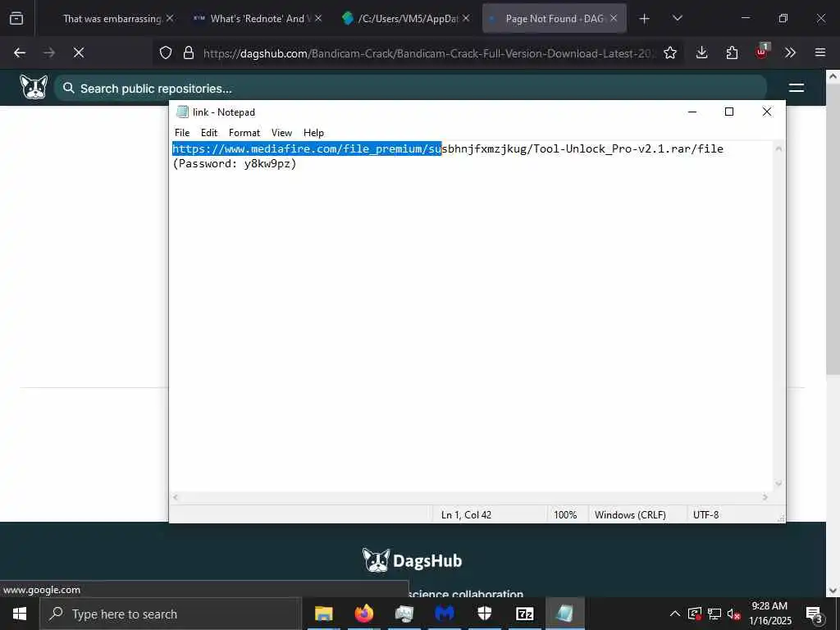The width and height of the screenshot is (840, 630).
Task: Stop loading the current page
Action: click(79, 52)
